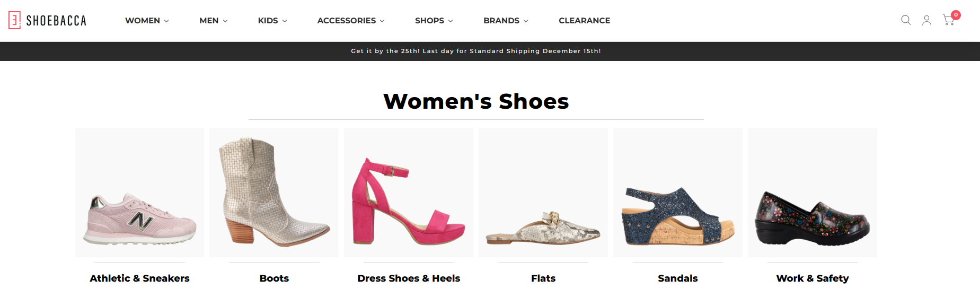Open the shopping cart icon

(x=949, y=20)
